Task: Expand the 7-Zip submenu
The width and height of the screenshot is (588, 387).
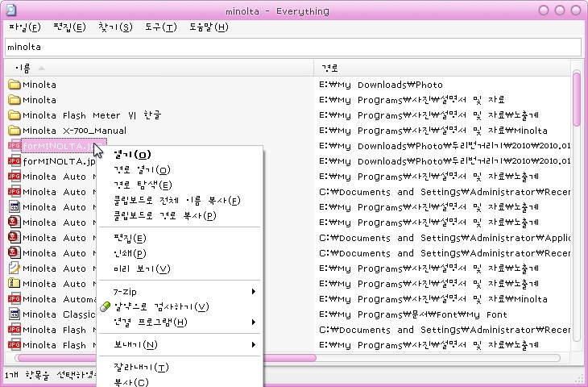Action: (x=177, y=291)
